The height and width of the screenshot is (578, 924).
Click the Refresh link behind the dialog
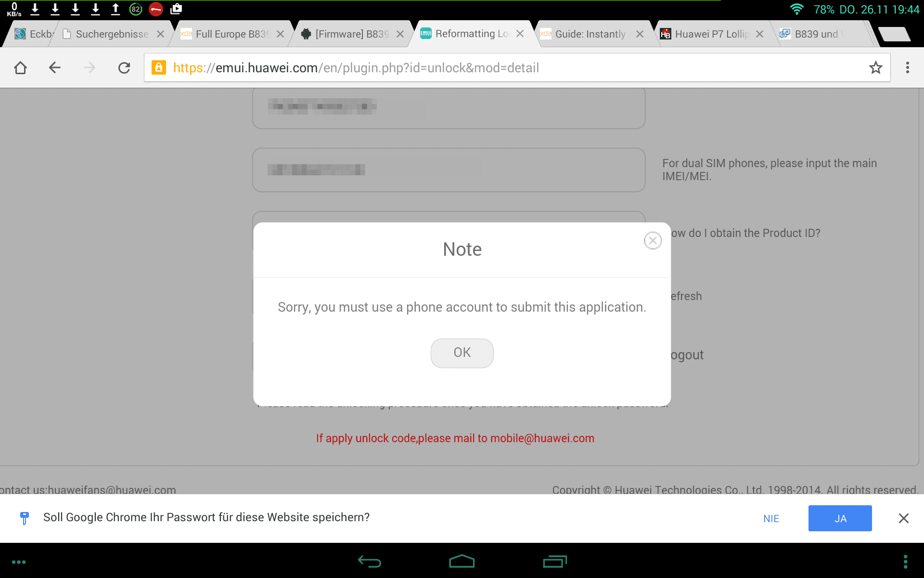tap(686, 296)
